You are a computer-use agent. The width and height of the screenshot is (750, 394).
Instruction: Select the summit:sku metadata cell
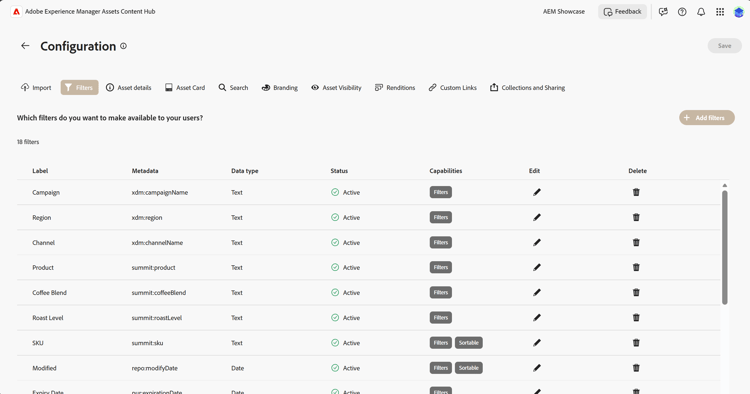coord(147,343)
